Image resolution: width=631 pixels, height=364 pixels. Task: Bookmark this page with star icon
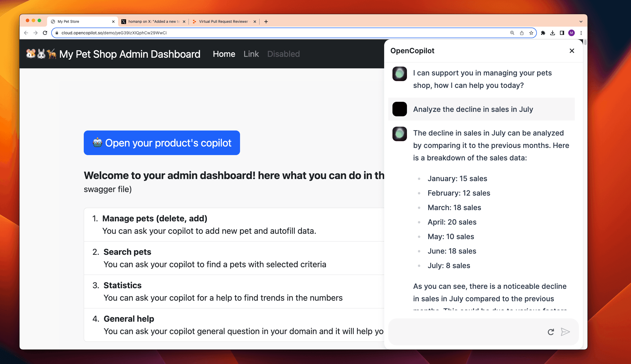[531, 33]
